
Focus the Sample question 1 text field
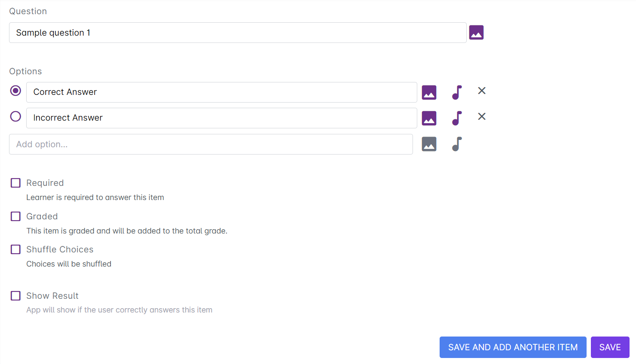237,33
